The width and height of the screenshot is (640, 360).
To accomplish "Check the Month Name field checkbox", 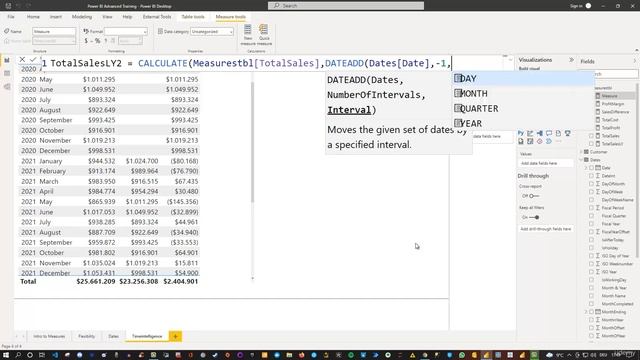I will click(591, 296).
